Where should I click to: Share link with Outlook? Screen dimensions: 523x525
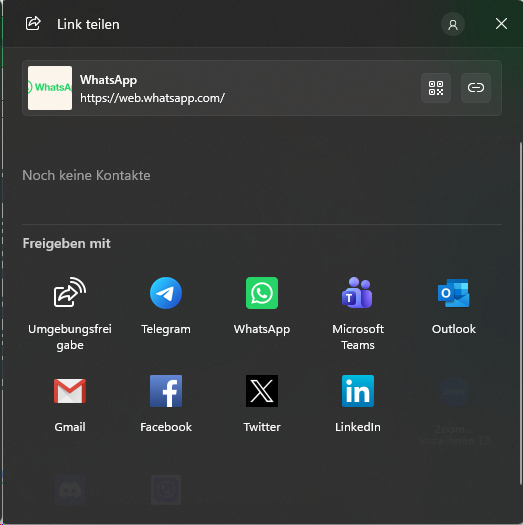tap(454, 306)
